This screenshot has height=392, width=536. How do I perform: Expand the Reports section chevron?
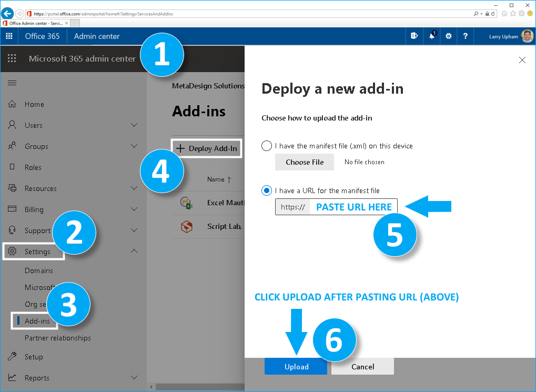coord(134,378)
